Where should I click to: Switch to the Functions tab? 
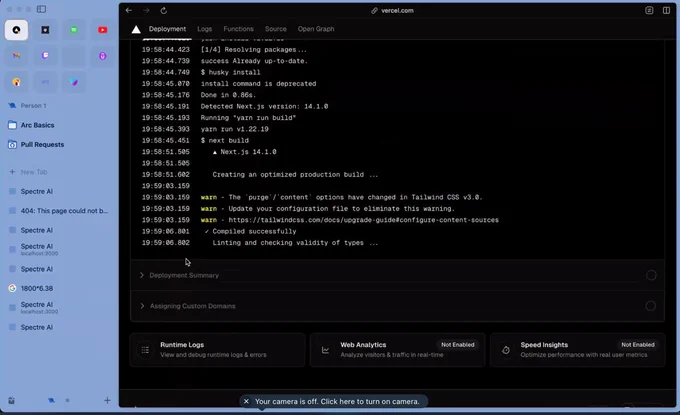[239, 29]
